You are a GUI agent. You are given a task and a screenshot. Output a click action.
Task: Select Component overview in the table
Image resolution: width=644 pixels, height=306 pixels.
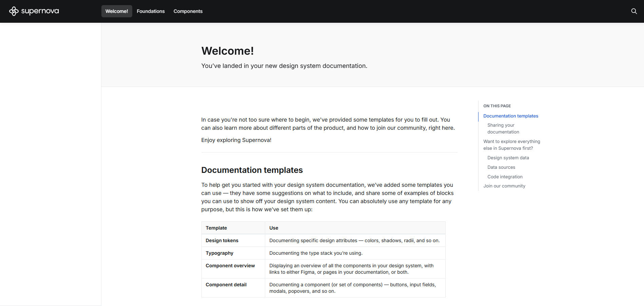(x=230, y=266)
